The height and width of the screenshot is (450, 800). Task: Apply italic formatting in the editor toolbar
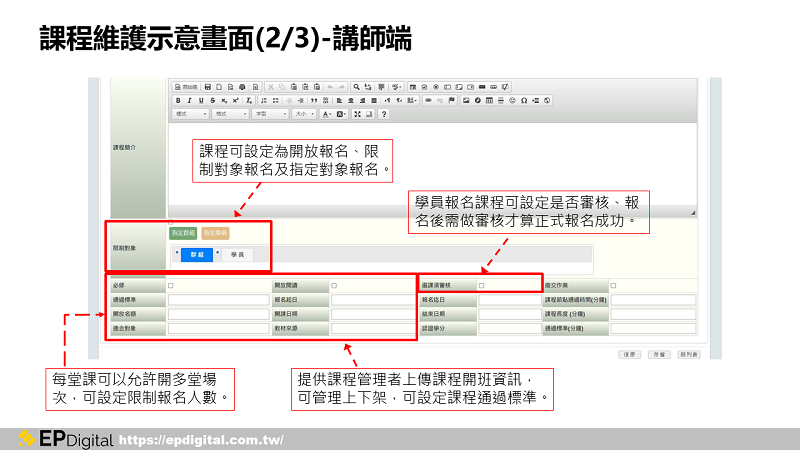click(189, 101)
